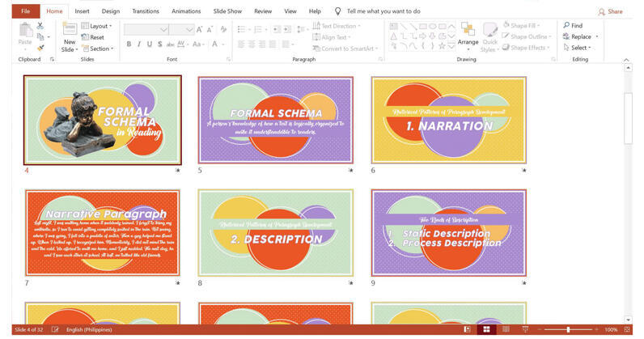Switch to the Slide Show tab
Viewport: 644px width, 339px height.
pyautogui.click(x=227, y=11)
